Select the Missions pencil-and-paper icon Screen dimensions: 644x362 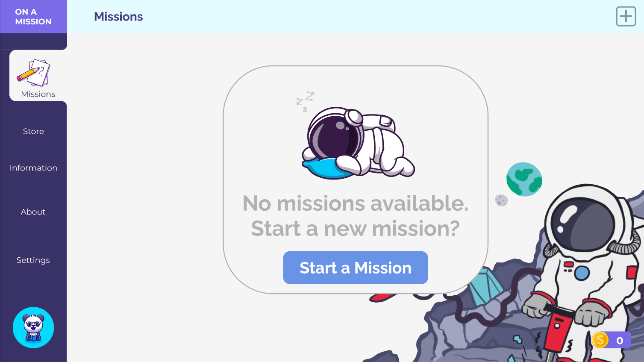coord(34,73)
